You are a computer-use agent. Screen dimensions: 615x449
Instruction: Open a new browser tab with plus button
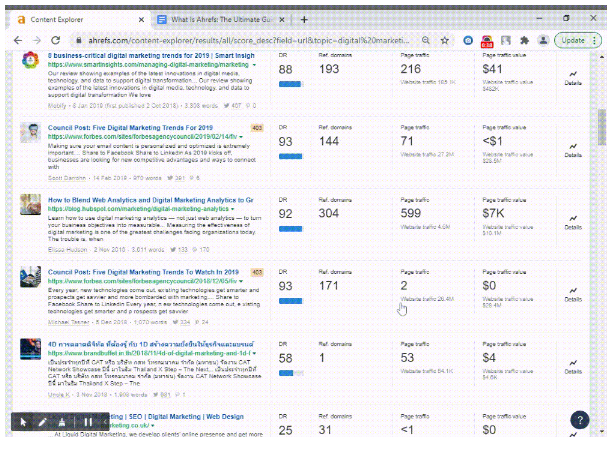point(304,19)
